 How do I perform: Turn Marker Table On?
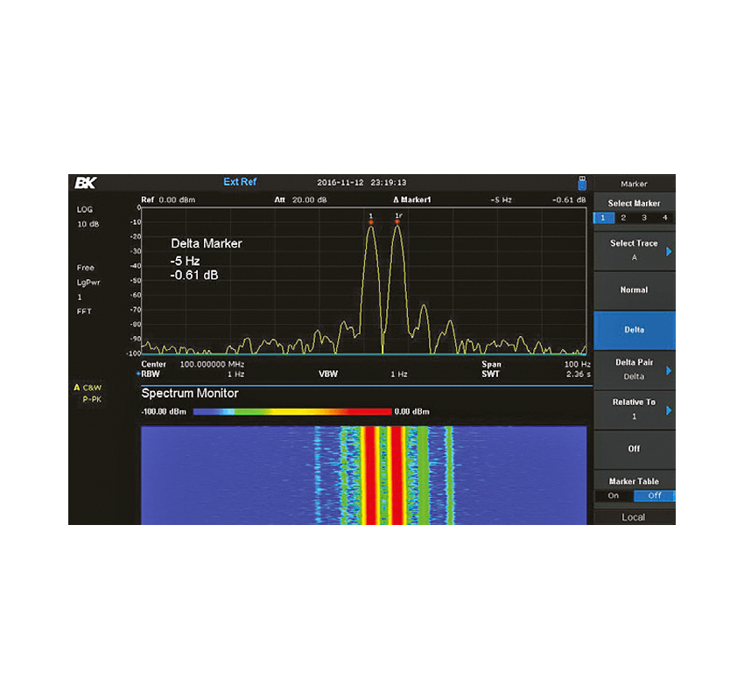pyautogui.click(x=614, y=495)
